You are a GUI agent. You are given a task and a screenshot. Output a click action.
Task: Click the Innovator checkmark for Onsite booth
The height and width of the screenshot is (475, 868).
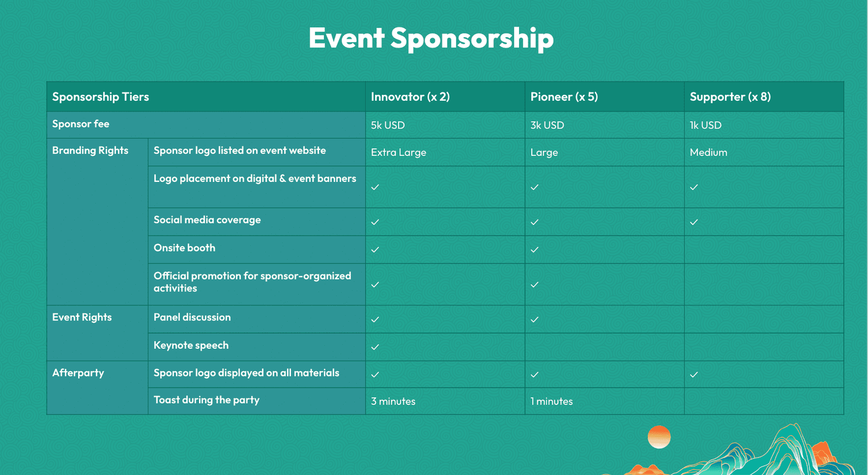tap(375, 250)
